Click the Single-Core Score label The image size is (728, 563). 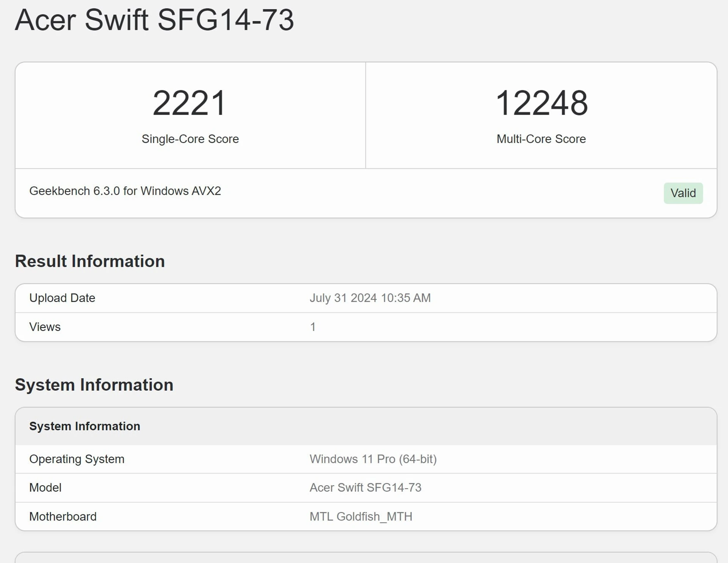click(190, 139)
